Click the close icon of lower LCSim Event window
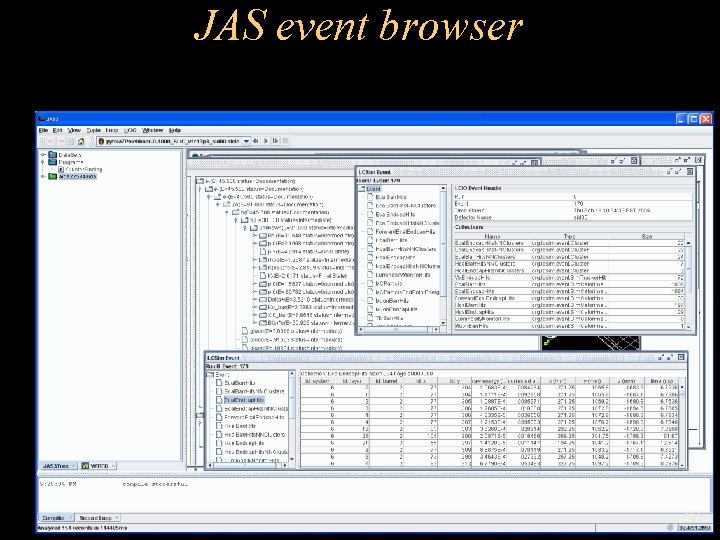 coord(681,357)
